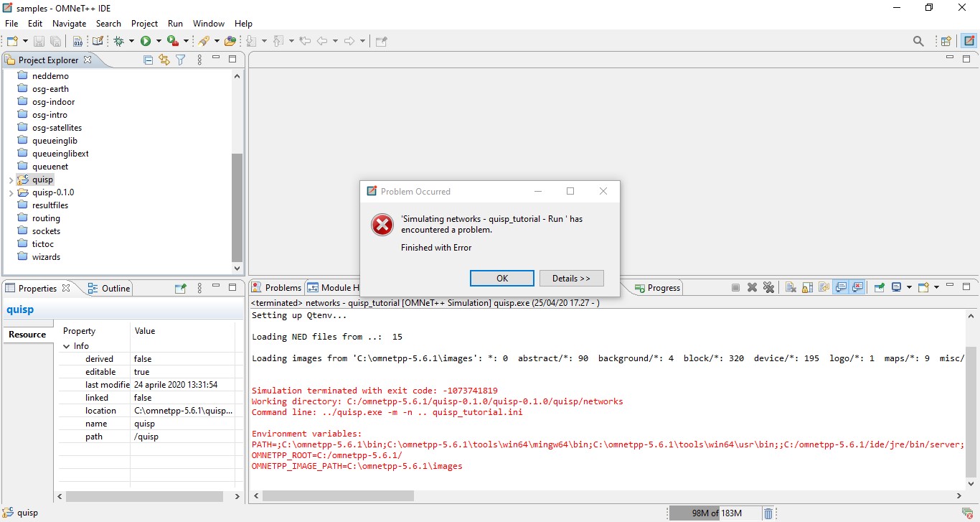Terminate the process with the red stop square
The width and height of the screenshot is (980, 522).
pos(735,287)
